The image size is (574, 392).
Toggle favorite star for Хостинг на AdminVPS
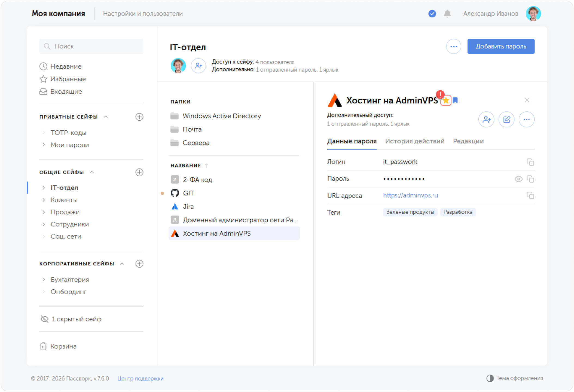pyautogui.click(x=446, y=101)
